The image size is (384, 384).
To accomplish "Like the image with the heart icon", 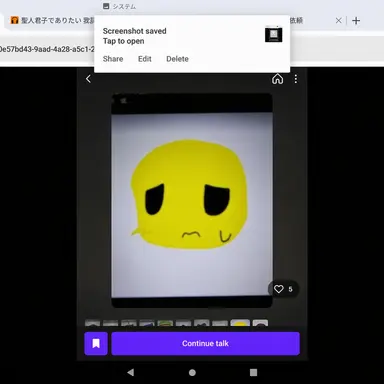I will click(279, 289).
